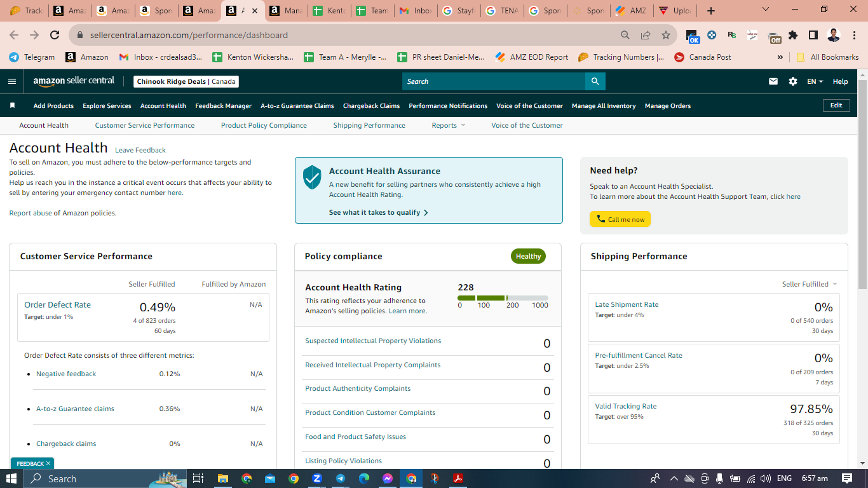Click the extension icon with OK badge
The height and width of the screenshot is (488, 868).
point(693,36)
